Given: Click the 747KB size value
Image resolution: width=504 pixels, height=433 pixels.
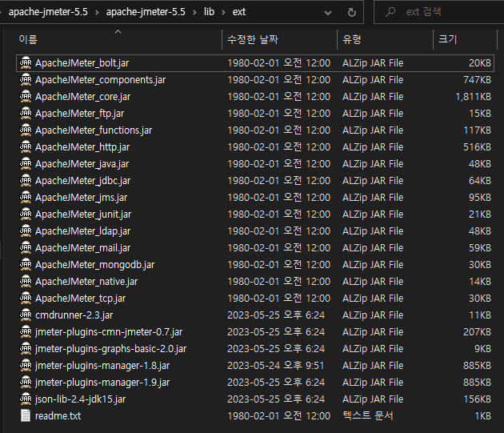Looking at the screenshot, I should (x=477, y=79).
